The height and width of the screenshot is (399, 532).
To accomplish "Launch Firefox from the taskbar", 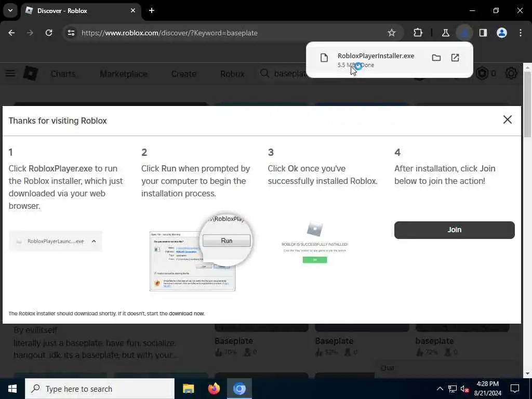I will 214,389.
